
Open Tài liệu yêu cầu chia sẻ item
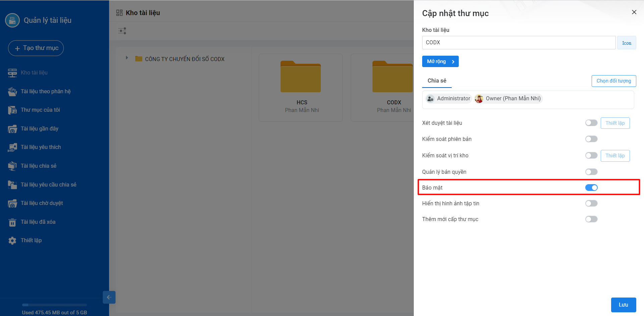click(49, 185)
